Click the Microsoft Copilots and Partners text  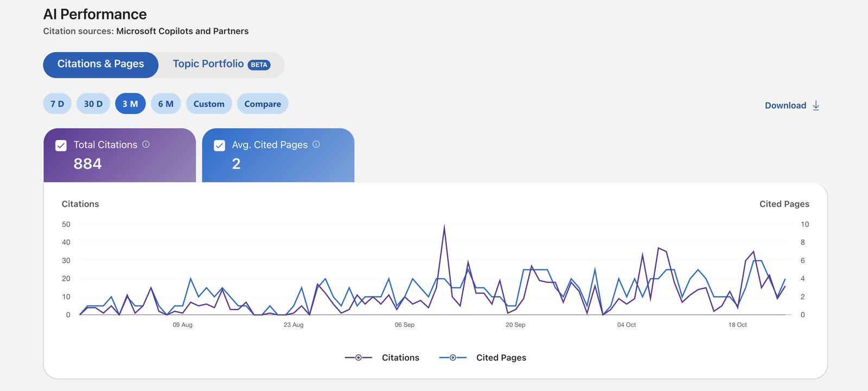pyautogui.click(x=182, y=31)
